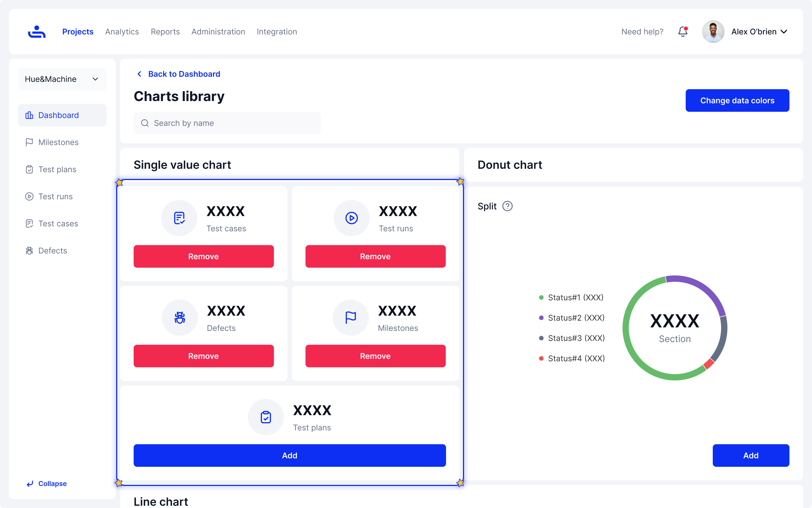Click the red Status#4 legend dot
This screenshot has width=812, height=508.
pyautogui.click(x=541, y=358)
